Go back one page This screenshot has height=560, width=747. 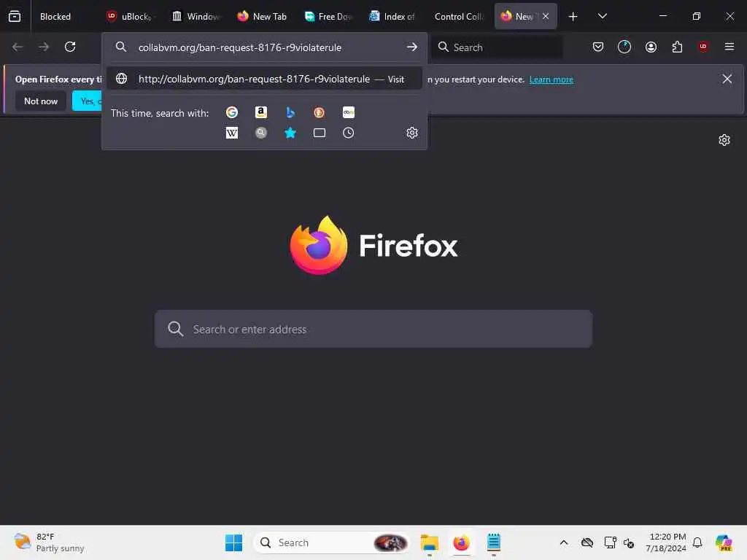(18, 47)
